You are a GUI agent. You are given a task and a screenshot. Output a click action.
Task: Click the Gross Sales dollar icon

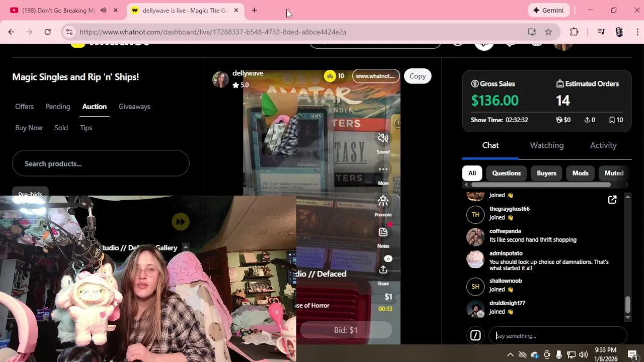point(474,83)
